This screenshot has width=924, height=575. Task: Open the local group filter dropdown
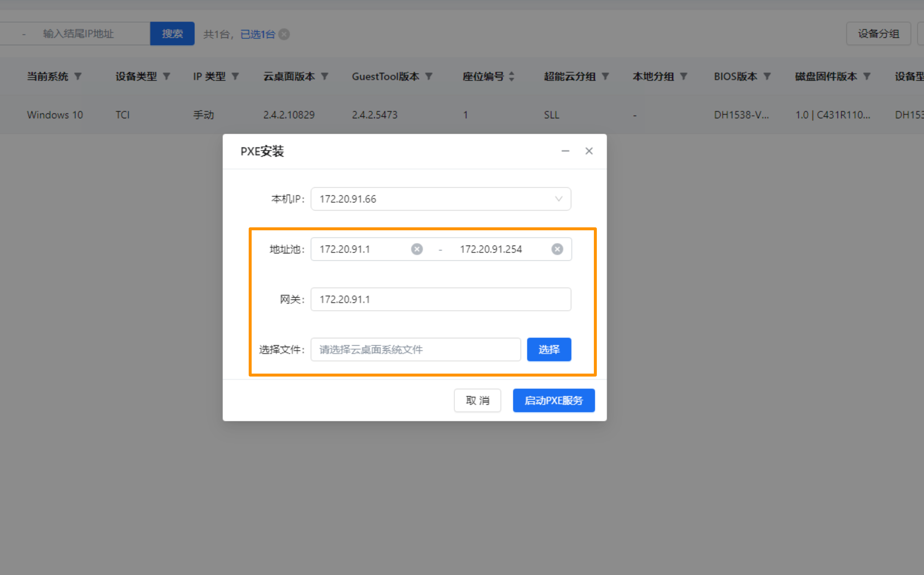684,76
